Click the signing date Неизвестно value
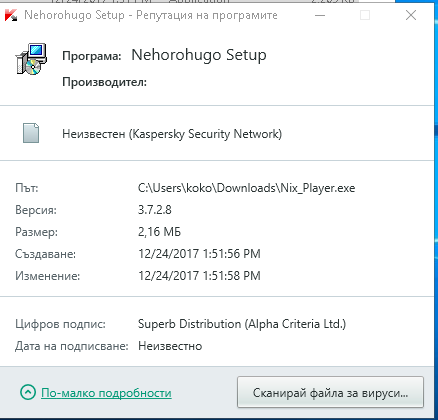 pos(170,346)
